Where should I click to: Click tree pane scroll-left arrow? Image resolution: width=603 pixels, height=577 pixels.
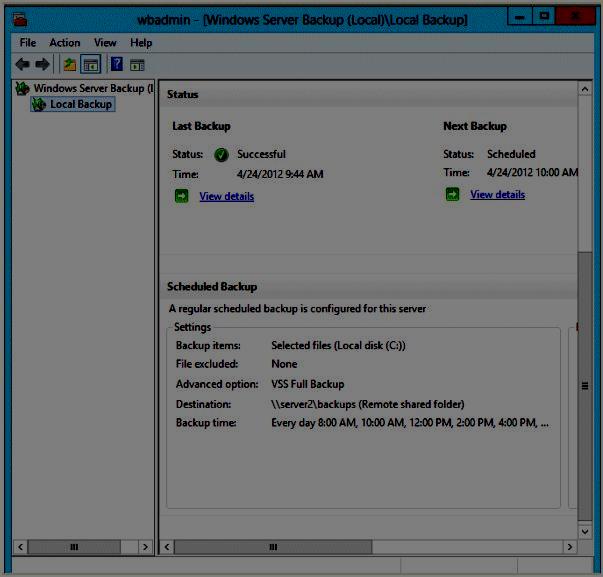(20, 547)
